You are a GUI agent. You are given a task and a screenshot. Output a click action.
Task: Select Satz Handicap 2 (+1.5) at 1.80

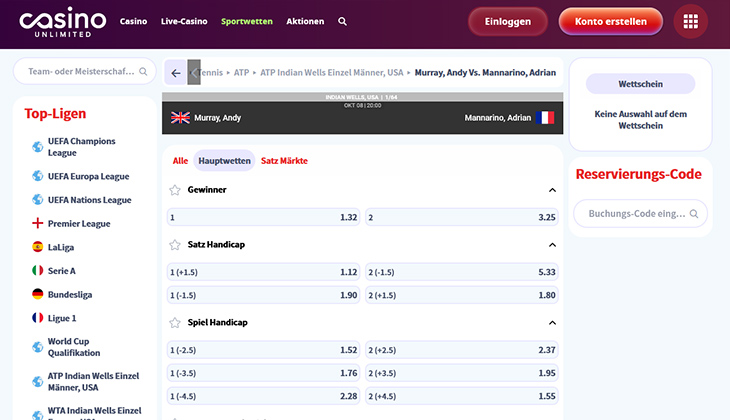[x=461, y=295]
